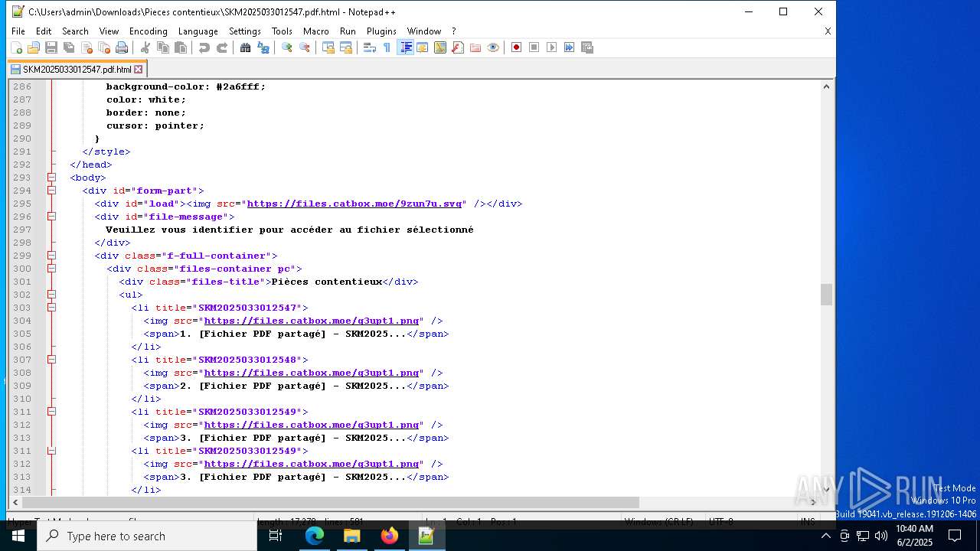Collapse the file-message div fold at line 296
980x551 pixels.
(x=52, y=217)
